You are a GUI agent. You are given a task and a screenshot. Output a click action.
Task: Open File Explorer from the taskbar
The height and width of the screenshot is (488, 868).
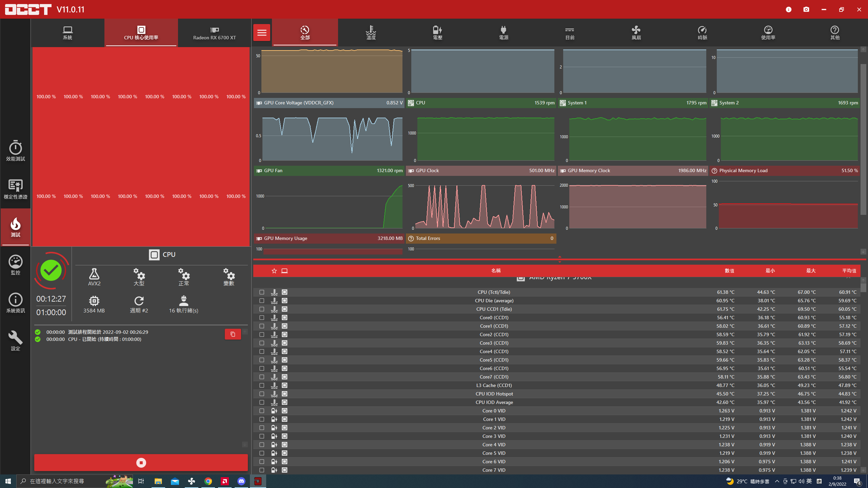coord(158,481)
